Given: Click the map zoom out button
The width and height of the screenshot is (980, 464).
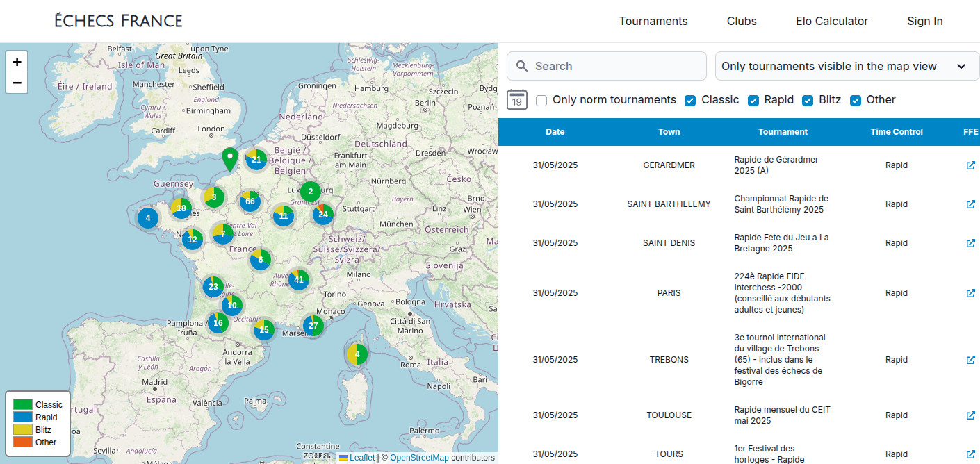Looking at the screenshot, I should (17, 83).
